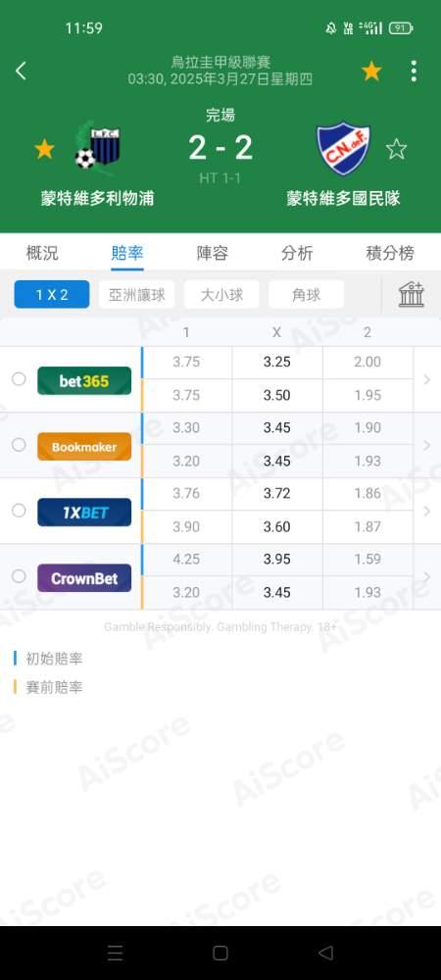441x980 pixels.
Task: Unfavorite the home team star
Action: [44, 149]
